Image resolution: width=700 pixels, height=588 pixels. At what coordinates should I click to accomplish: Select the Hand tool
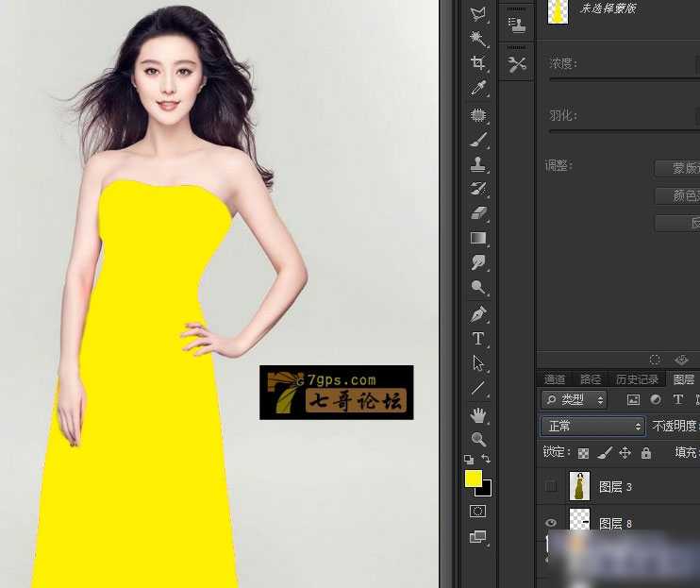tap(478, 415)
